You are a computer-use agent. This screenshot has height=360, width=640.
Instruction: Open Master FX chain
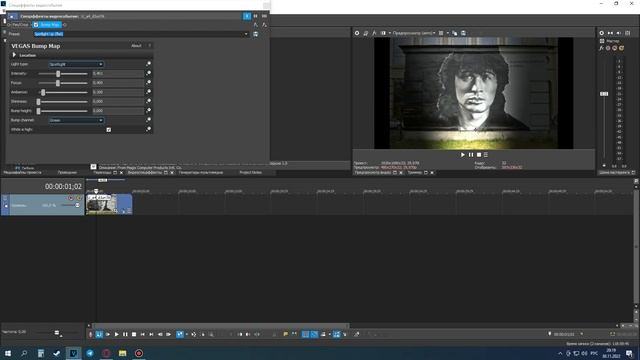[x=601, y=48]
